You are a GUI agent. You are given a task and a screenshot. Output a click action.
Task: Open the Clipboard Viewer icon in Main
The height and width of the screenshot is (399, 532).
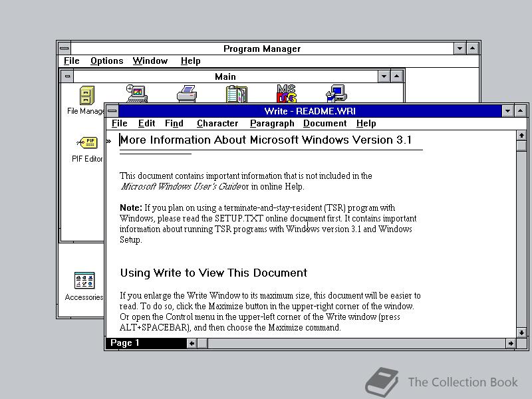pos(237,94)
